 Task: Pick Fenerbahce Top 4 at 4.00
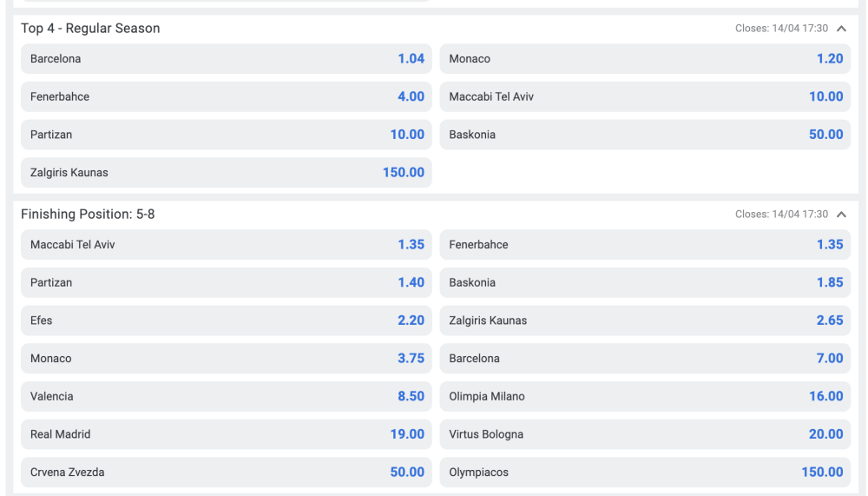click(227, 96)
